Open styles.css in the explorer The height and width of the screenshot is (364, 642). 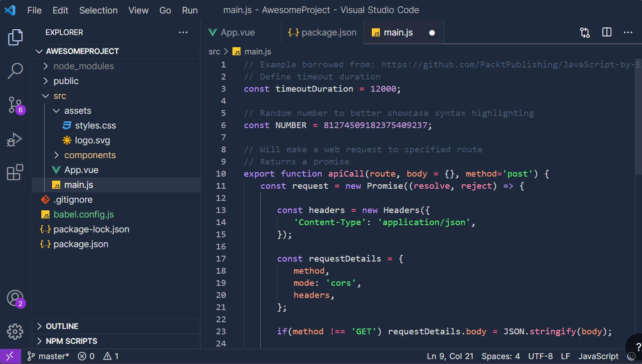coord(116,125)
